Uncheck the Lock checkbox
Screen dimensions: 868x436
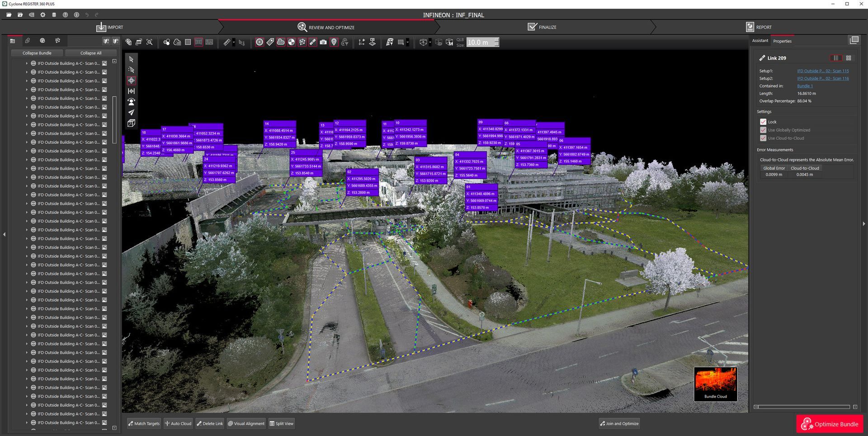tap(763, 122)
